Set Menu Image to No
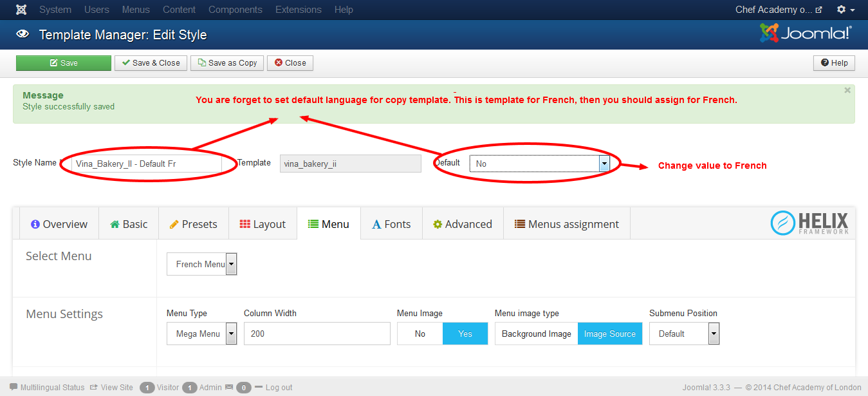The image size is (868, 396). (x=420, y=333)
